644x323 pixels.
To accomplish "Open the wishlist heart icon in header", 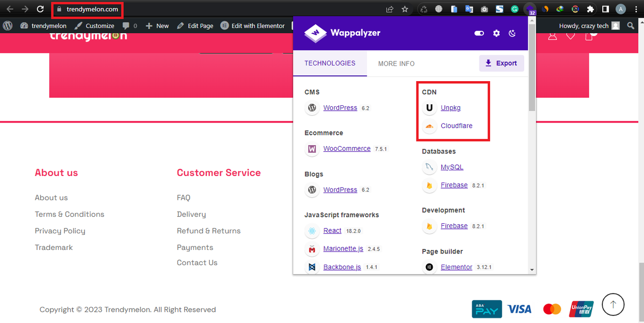I will pyautogui.click(x=571, y=36).
